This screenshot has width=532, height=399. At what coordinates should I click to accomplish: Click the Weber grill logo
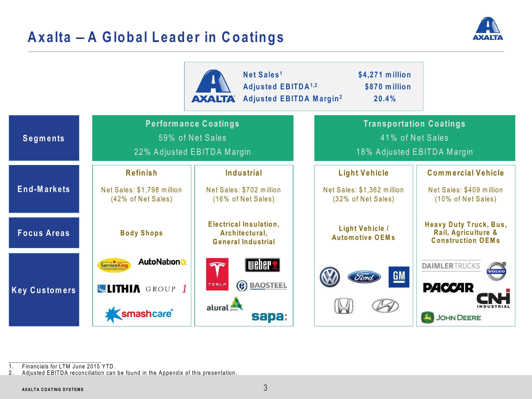tap(262, 265)
